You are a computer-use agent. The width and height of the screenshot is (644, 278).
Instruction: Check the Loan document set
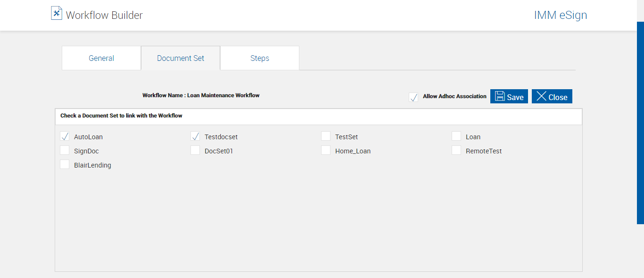(x=456, y=136)
